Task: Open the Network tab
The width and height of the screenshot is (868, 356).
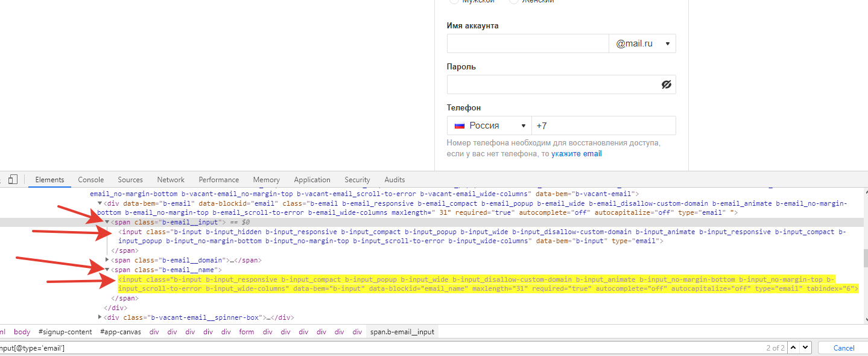Action: click(171, 180)
